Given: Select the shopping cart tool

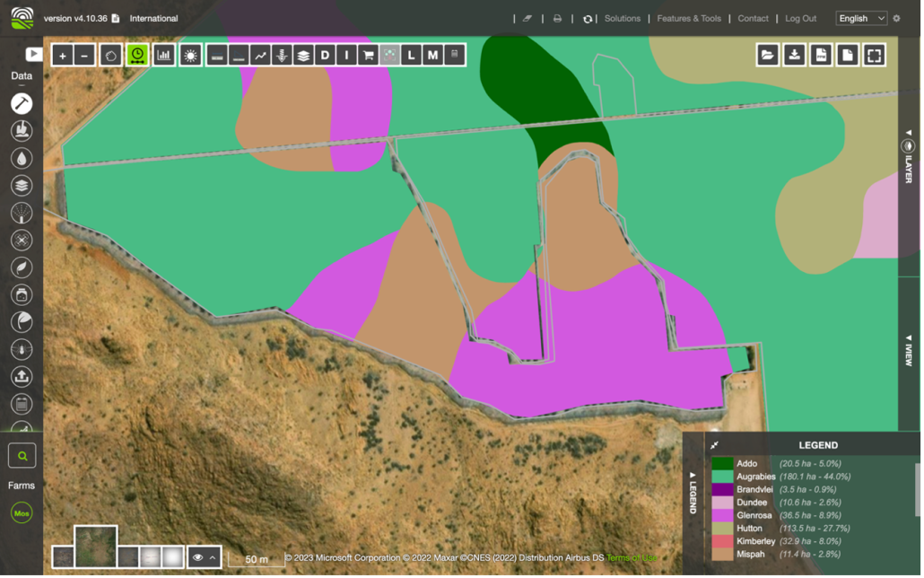Looking at the screenshot, I should (367, 55).
